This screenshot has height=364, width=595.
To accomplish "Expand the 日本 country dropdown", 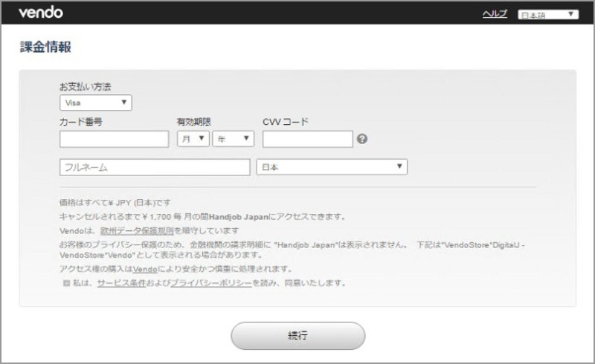I will pyautogui.click(x=331, y=167).
